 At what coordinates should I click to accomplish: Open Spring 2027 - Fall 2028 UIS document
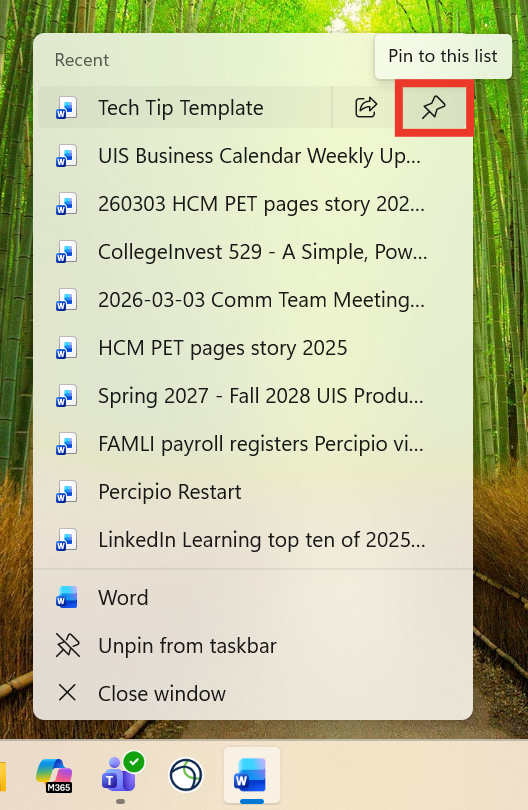click(253, 396)
